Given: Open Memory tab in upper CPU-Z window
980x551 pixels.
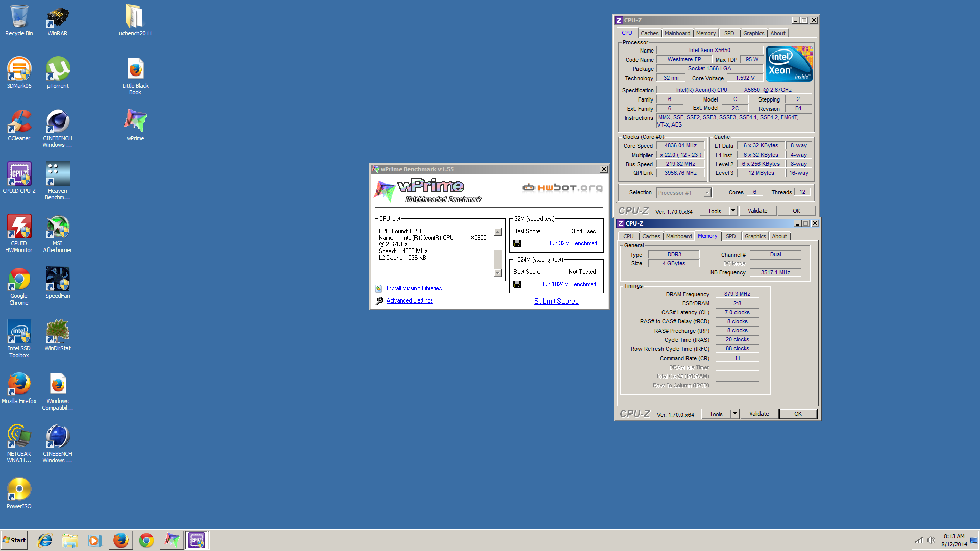Looking at the screenshot, I should [x=705, y=33].
